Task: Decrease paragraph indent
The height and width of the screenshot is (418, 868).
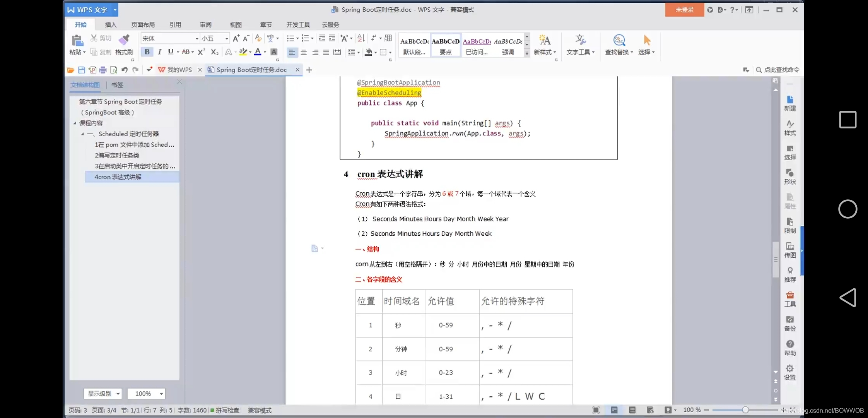Action: pos(321,38)
